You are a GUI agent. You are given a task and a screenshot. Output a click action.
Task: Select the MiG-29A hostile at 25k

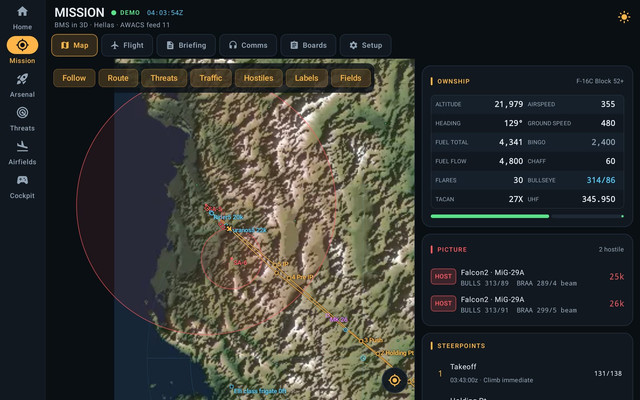(527, 277)
